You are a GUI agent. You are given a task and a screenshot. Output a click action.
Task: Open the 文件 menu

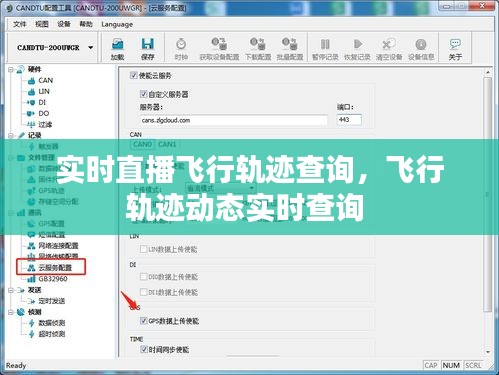pos(19,24)
